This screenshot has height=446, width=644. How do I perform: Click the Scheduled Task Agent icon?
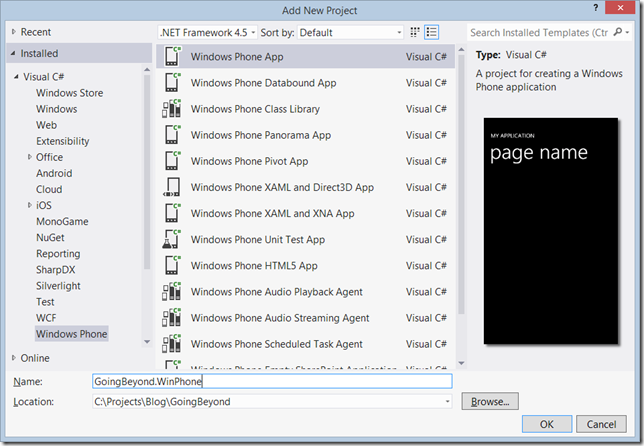[x=172, y=344]
